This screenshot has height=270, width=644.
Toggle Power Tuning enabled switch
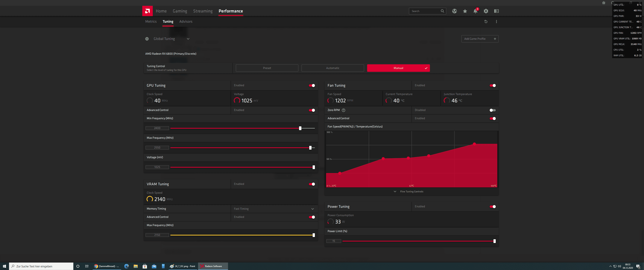(x=493, y=207)
